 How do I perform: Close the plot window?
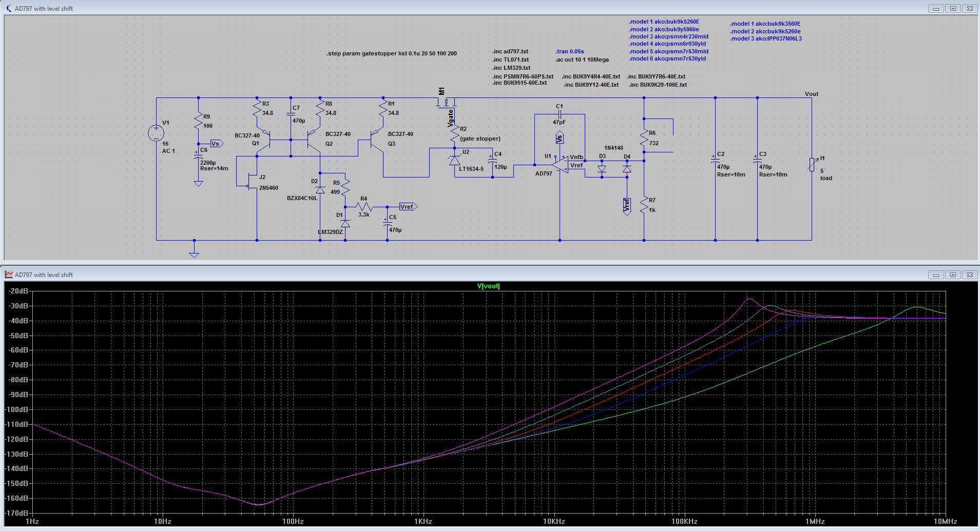click(x=970, y=274)
